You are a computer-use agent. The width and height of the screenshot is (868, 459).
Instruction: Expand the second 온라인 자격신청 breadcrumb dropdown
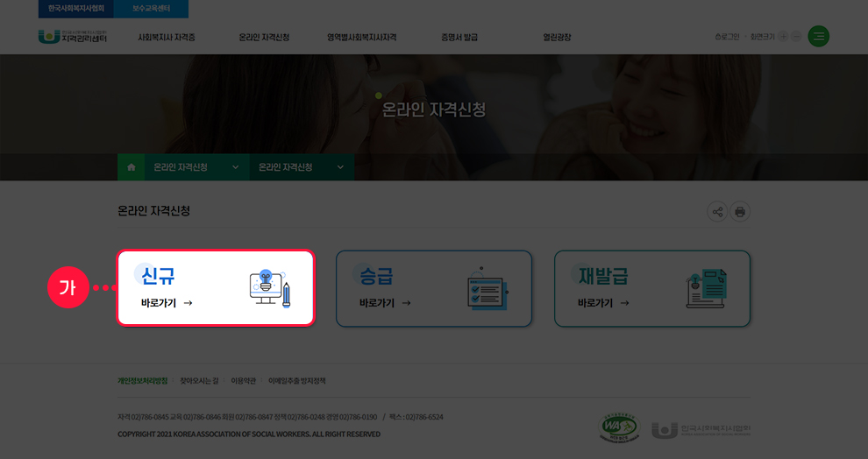point(339,167)
